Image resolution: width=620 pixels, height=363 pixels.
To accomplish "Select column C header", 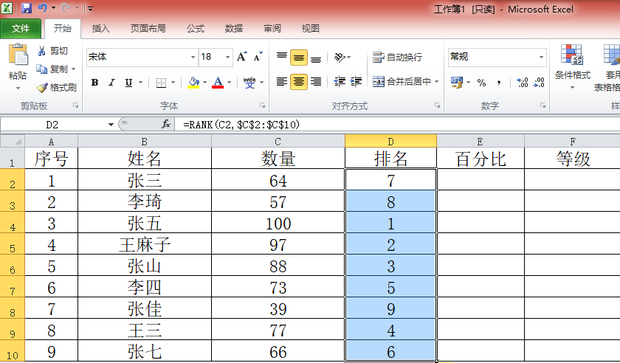I will point(278,141).
